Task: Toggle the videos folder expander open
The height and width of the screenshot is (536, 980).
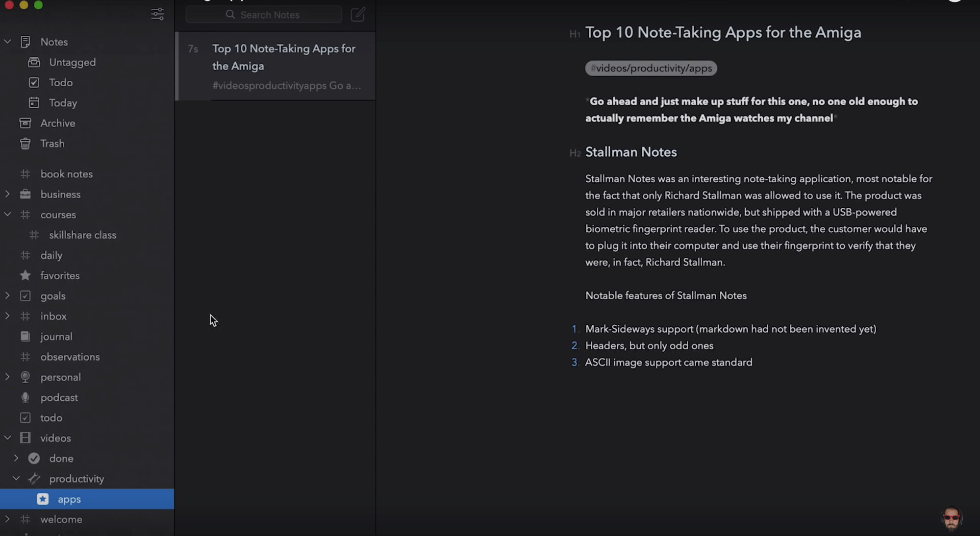Action: [x=7, y=437]
